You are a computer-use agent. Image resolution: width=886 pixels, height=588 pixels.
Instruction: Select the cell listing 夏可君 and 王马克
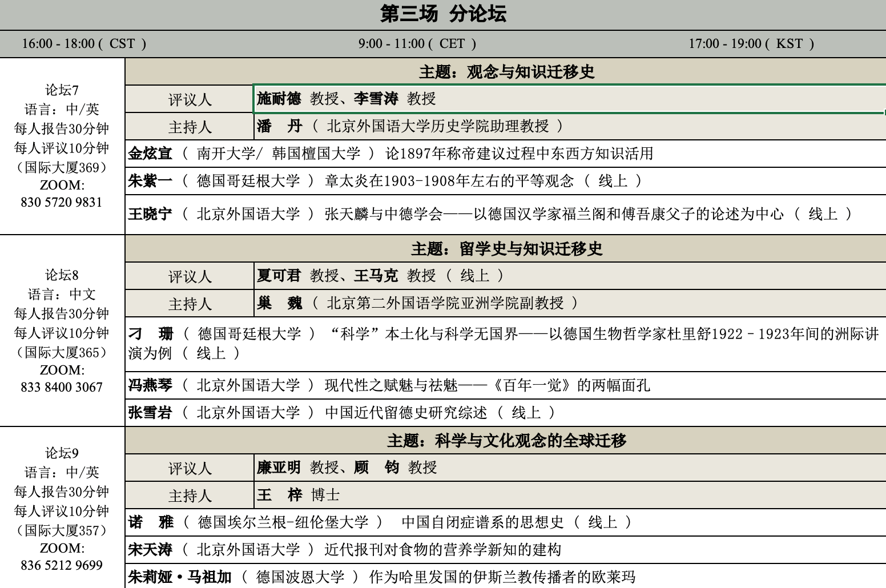click(x=569, y=276)
